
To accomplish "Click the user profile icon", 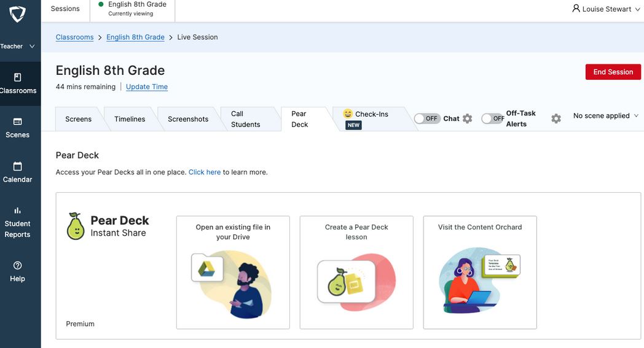I will point(576,8).
